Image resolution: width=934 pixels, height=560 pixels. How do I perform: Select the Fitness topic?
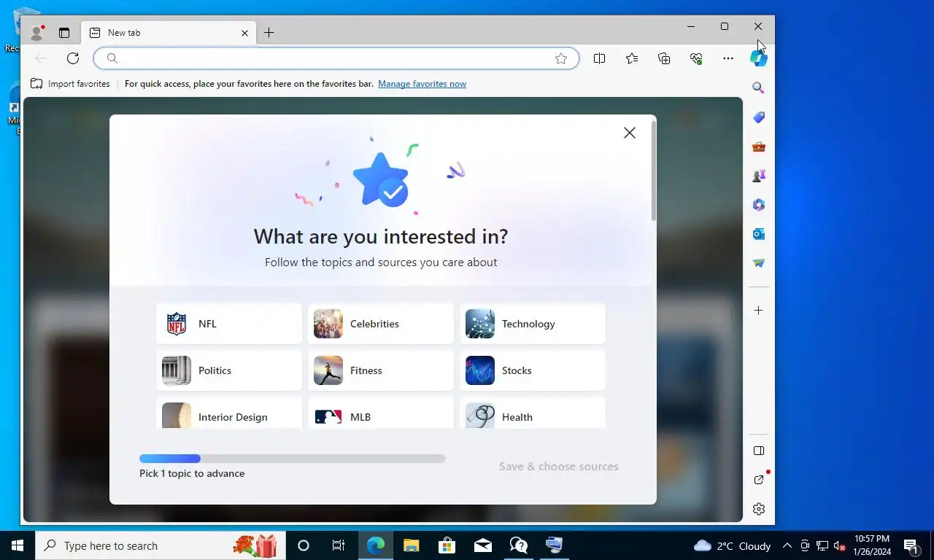pos(381,370)
